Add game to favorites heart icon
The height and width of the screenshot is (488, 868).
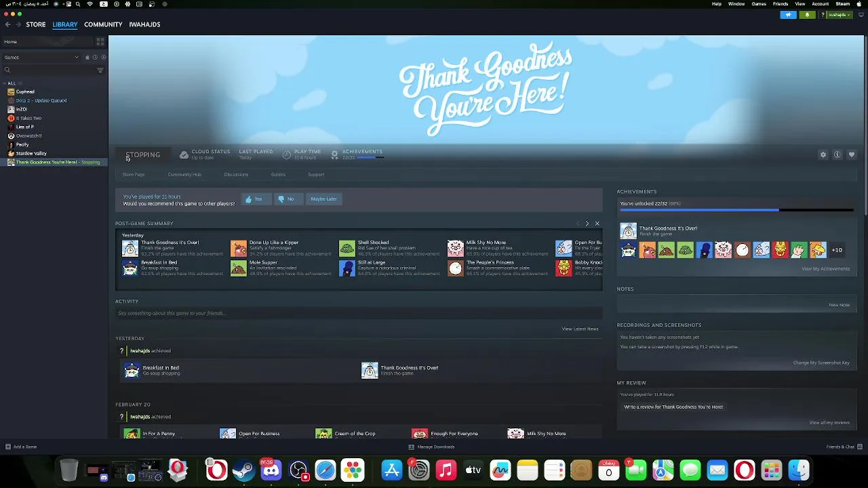point(852,155)
